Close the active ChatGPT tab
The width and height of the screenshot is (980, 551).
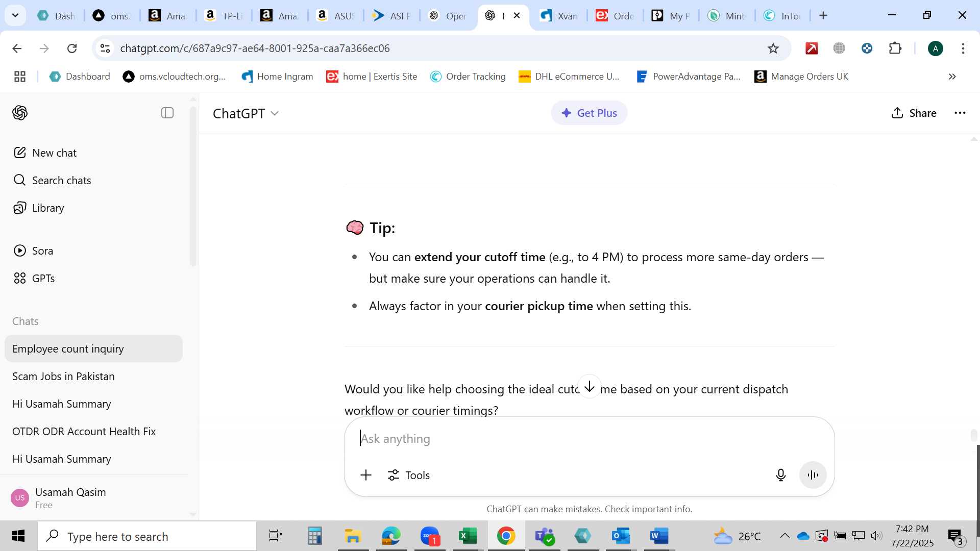517,15
